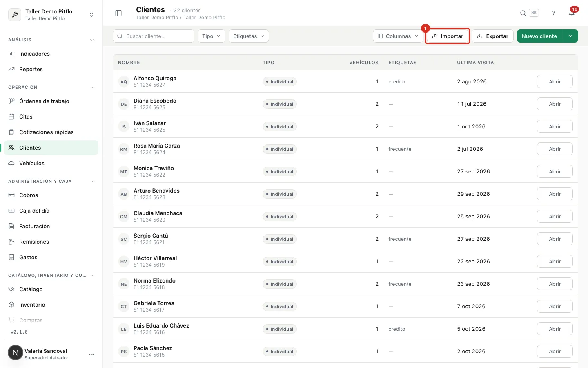Collapse the ANÁLISIS section chevron
Viewport: 588px width, 368px height.
92,40
